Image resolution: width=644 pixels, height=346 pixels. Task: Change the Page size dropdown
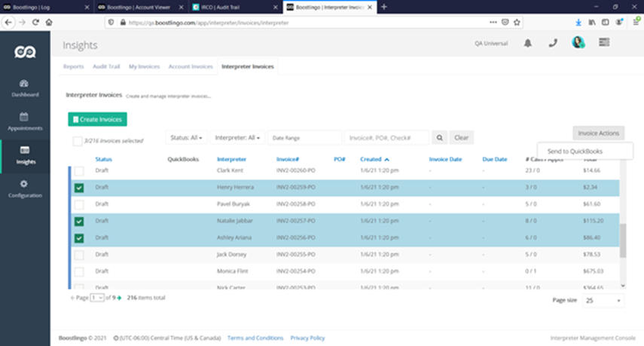pos(604,300)
